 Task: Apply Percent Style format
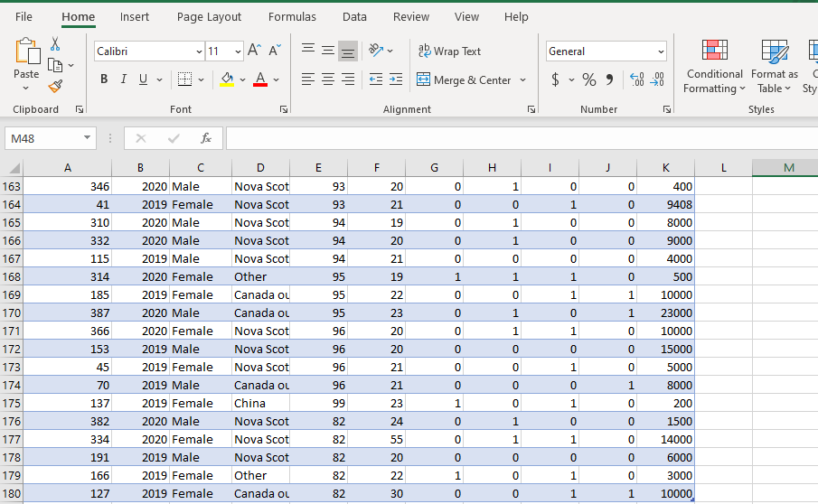589,79
